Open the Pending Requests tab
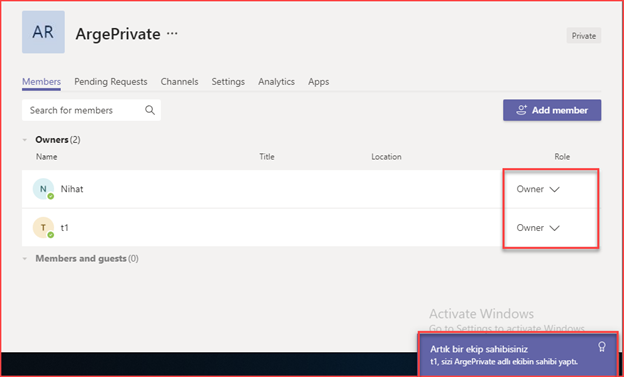The height and width of the screenshot is (377, 624). [x=111, y=82]
